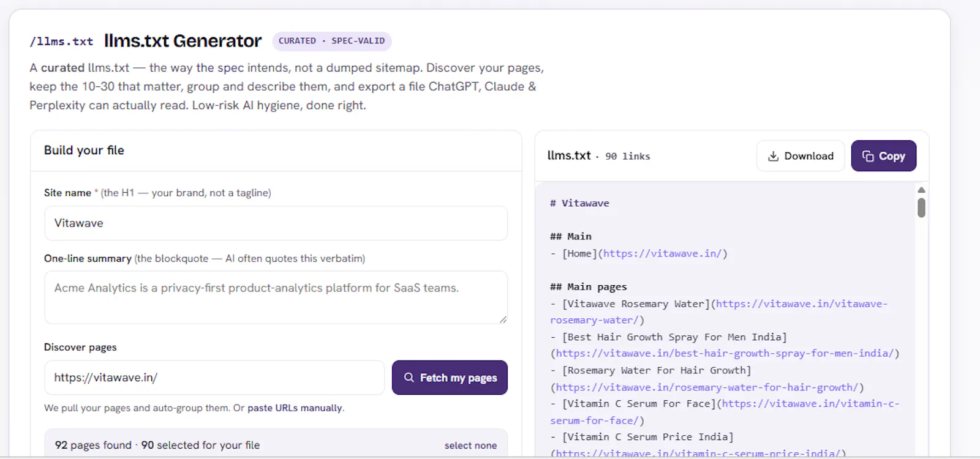Click the download arrow icon
980x459 pixels.
click(x=773, y=156)
